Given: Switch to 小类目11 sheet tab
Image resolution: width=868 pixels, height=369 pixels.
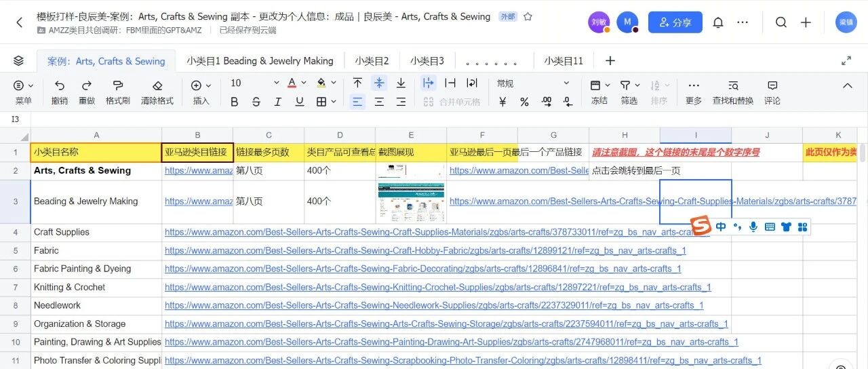Looking at the screenshot, I should tap(564, 61).
